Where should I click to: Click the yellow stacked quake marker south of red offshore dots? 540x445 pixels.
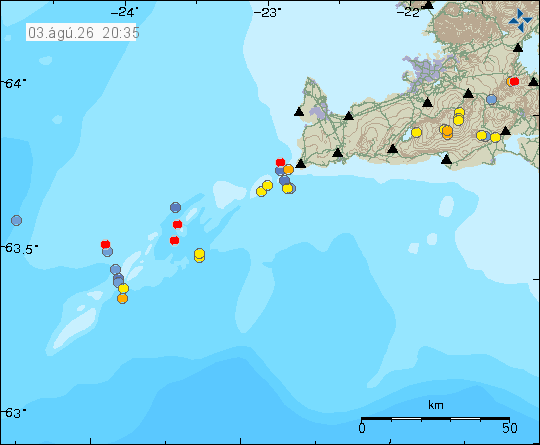pyautogui.click(x=199, y=255)
